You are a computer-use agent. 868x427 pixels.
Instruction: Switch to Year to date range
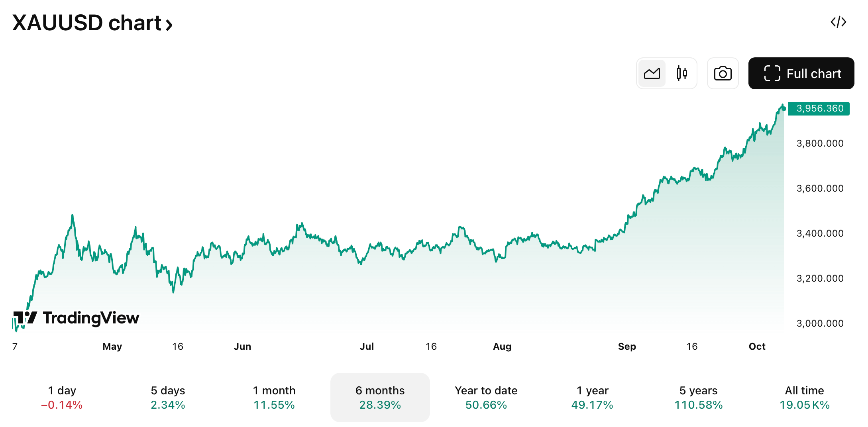pyautogui.click(x=486, y=398)
